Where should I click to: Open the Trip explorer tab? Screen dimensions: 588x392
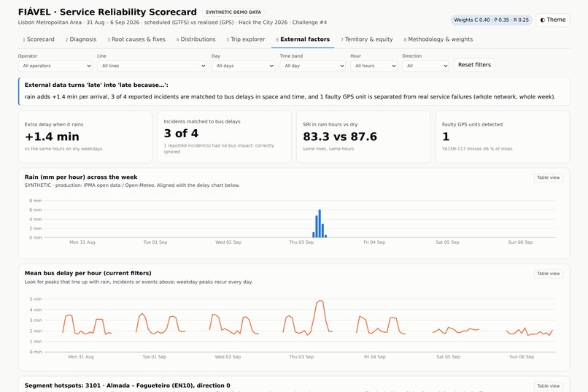pyautogui.click(x=246, y=39)
